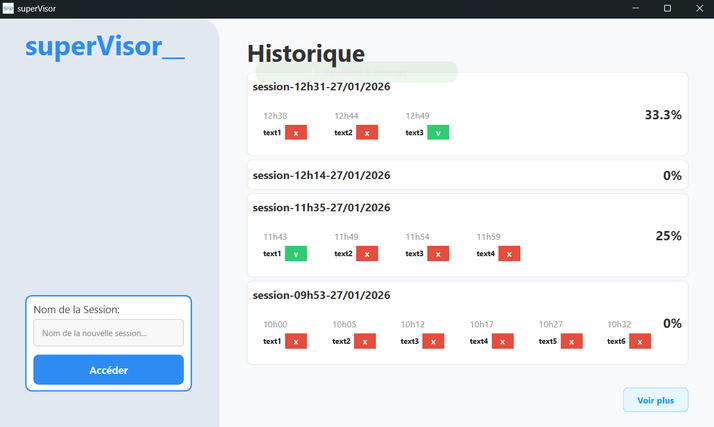Click the 10h32 timestamp

(619, 324)
